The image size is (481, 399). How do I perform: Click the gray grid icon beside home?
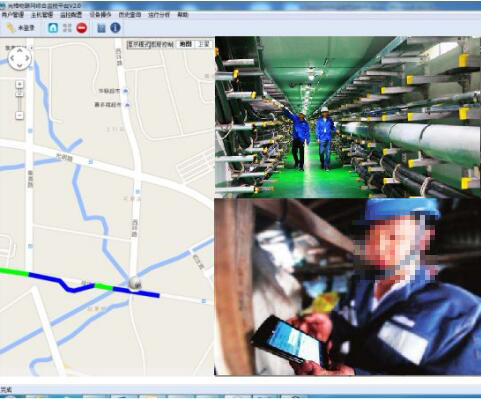[67, 28]
